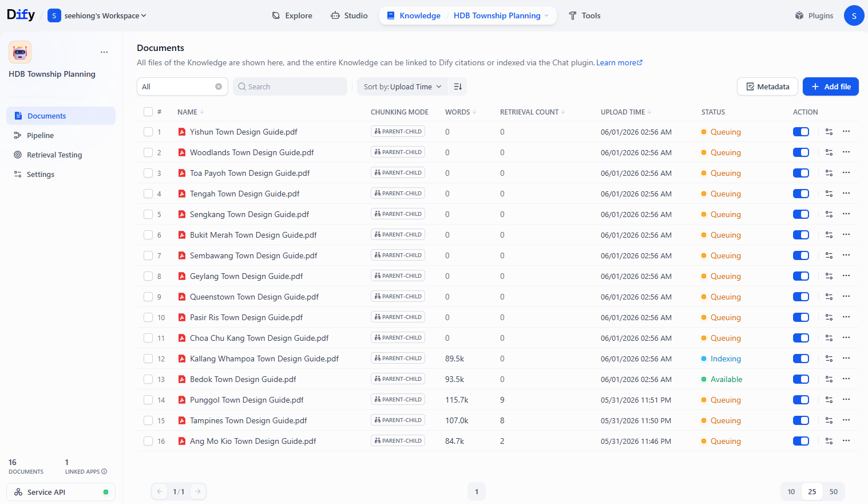This screenshot has width=868, height=504.
Task: Disable the Kallang Whampoa Town Design Guide toggle
Action: 801,359
